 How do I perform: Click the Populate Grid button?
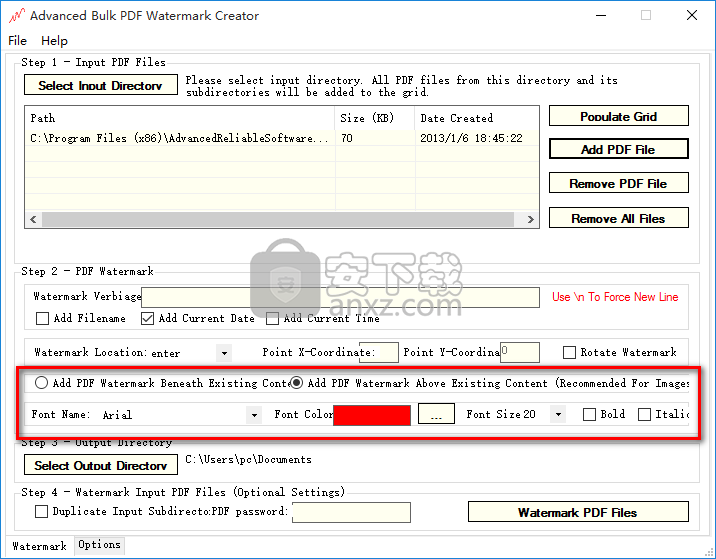point(619,116)
